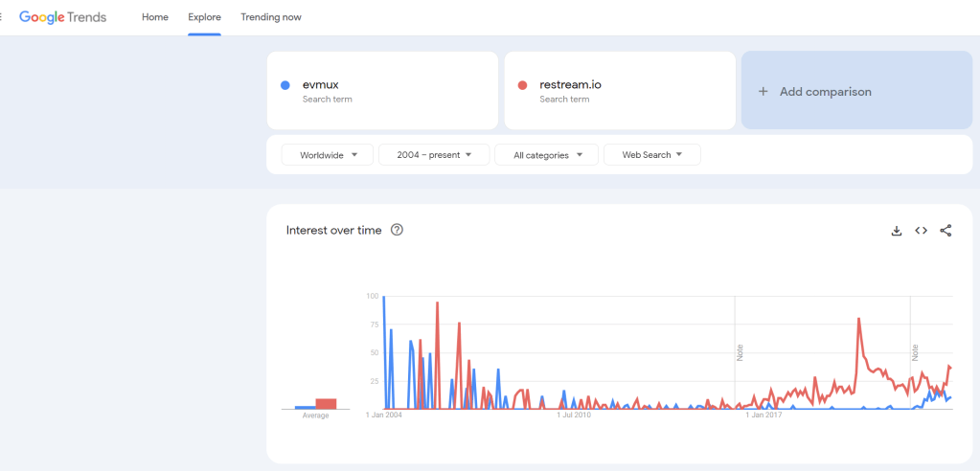Click the Note marker near 1 Jan 2017

pos(740,352)
